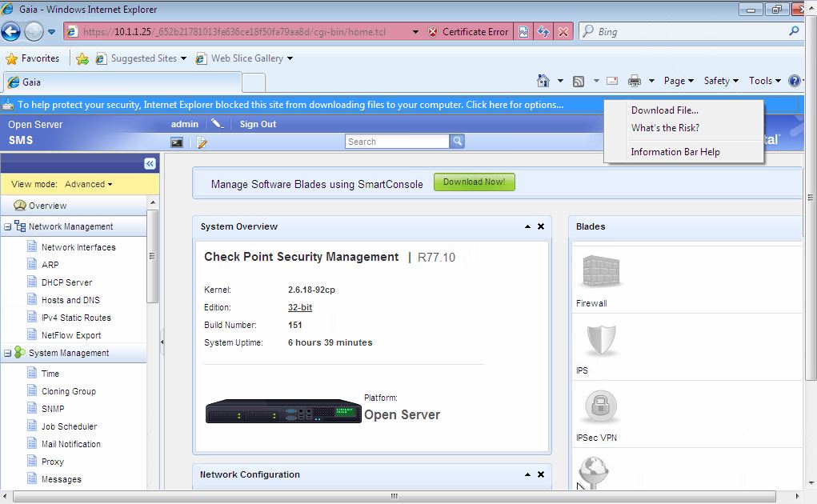Click inside the Search field
The image size is (817, 504).
pos(396,141)
